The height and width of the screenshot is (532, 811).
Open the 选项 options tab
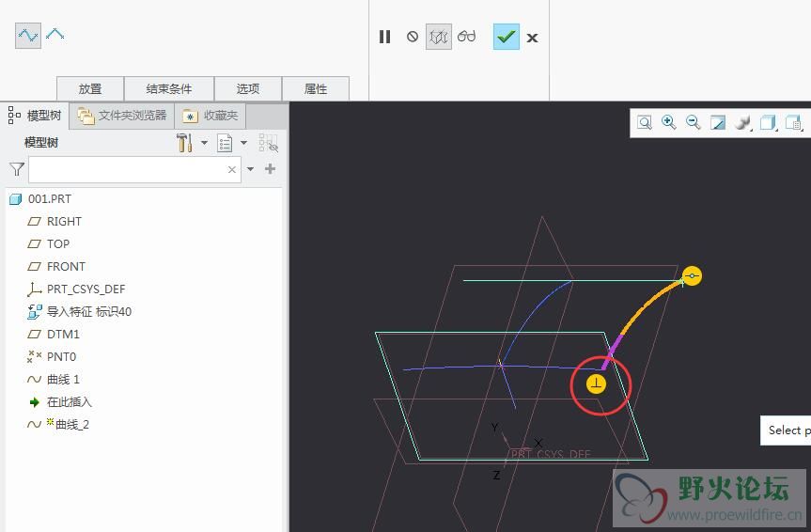248,88
